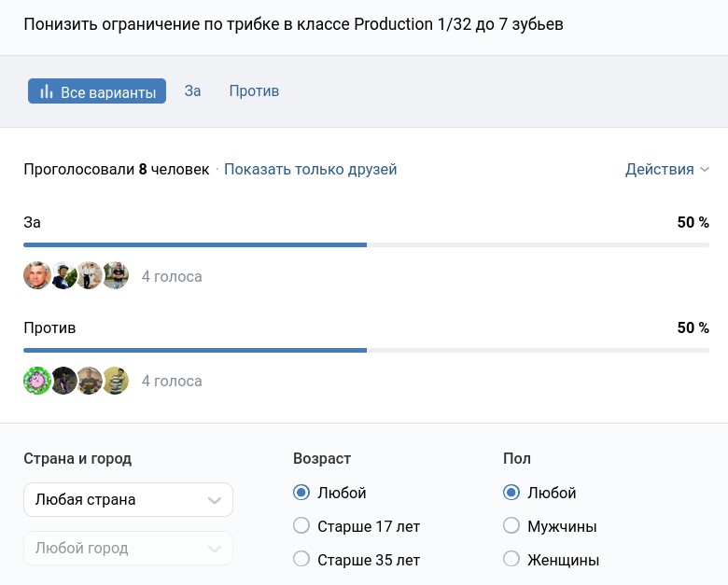Image resolution: width=728 pixels, height=585 pixels.
Task: Click third voter avatar under 'Против'
Action: coord(89,381)
